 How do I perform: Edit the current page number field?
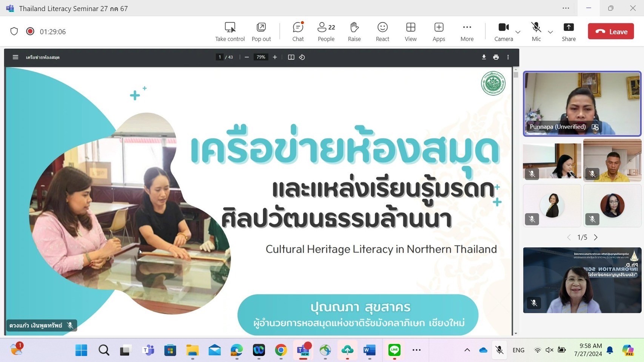pos(220,57)
